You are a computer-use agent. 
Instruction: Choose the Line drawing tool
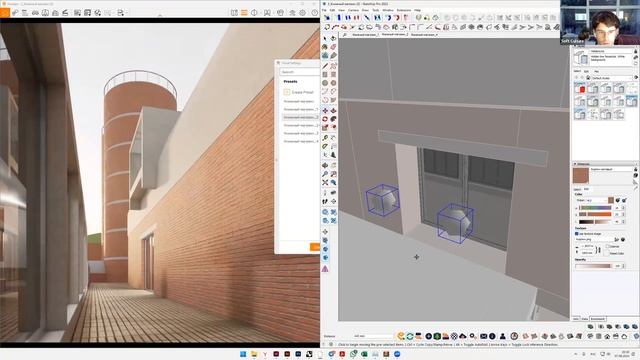[x=325, y=66]
